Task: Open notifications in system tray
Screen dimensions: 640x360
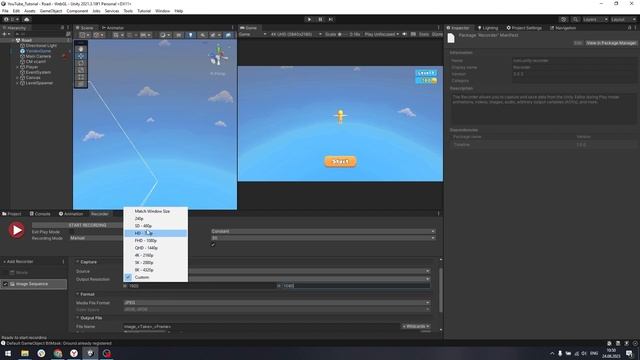Action: click(x=629, y=353)
